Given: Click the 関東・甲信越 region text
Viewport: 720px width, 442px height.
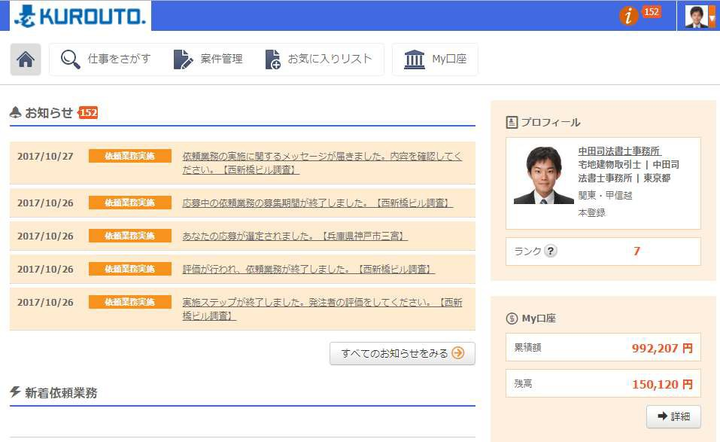Looking at the screenshot, I should (605, 196).
